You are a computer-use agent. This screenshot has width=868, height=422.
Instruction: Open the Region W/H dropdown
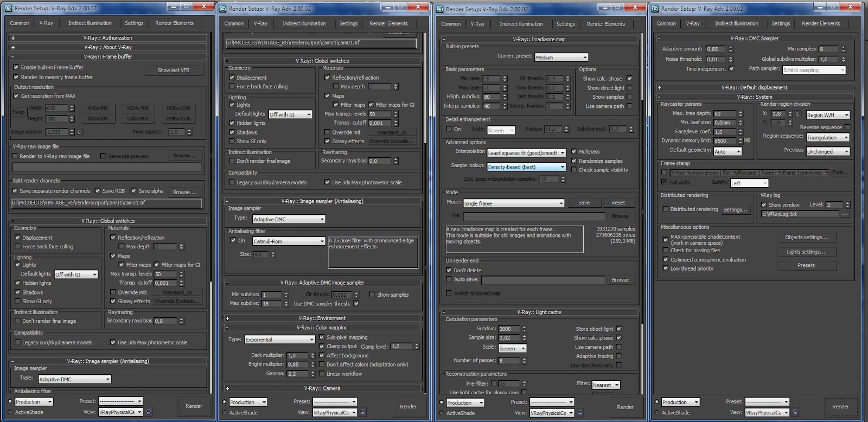[828, 115]
